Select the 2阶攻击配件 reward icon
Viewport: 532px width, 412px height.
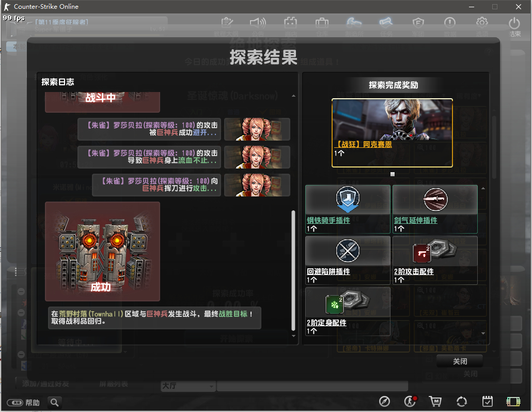(x=434, y=251)
